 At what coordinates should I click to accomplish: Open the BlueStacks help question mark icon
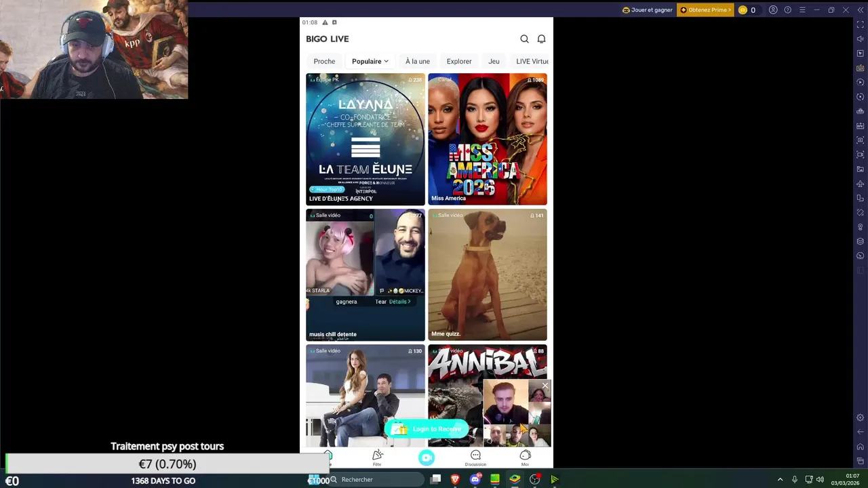coord(787,10)
